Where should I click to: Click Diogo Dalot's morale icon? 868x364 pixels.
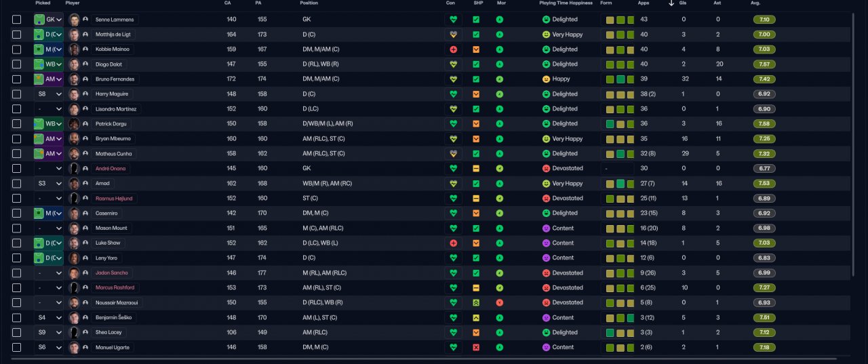click(500, 64)
